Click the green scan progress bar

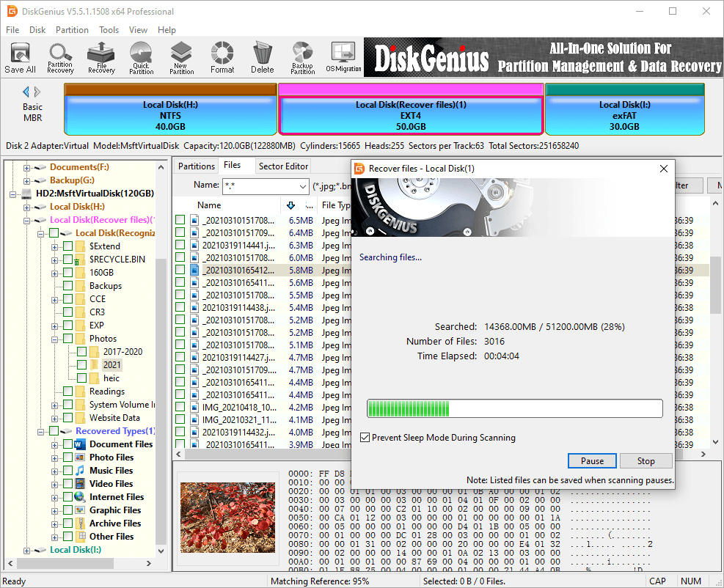click(x=514, y=408)
